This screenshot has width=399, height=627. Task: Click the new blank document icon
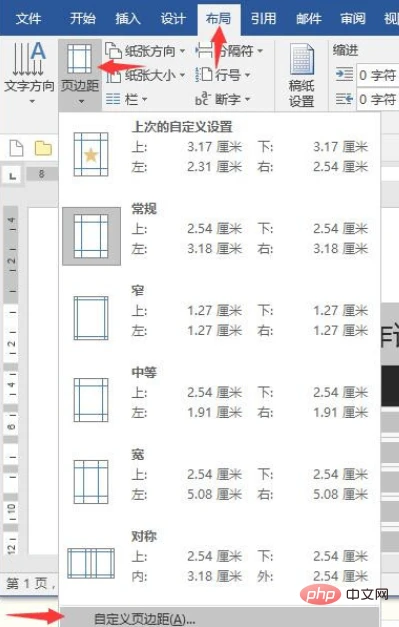(x=16, y=148)
